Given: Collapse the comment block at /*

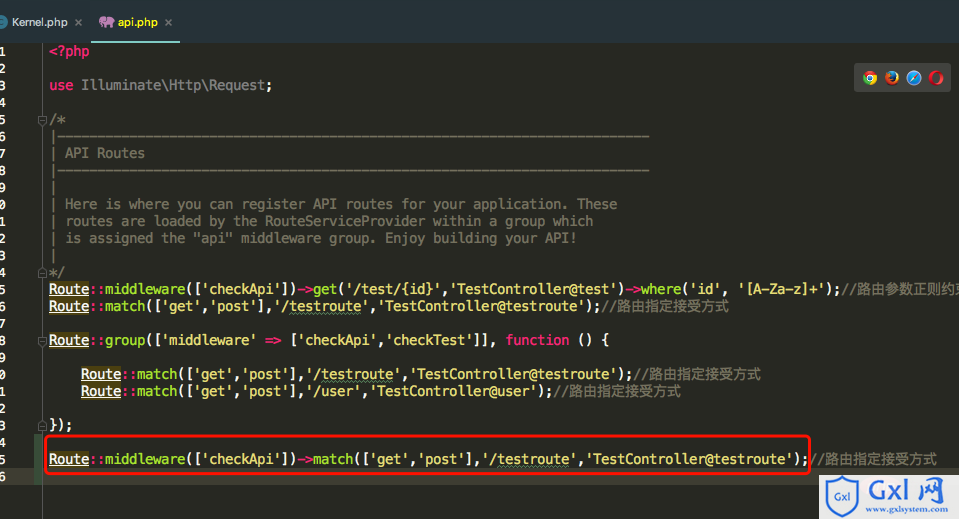Looking at the screenshot, I should click(42, 120).
